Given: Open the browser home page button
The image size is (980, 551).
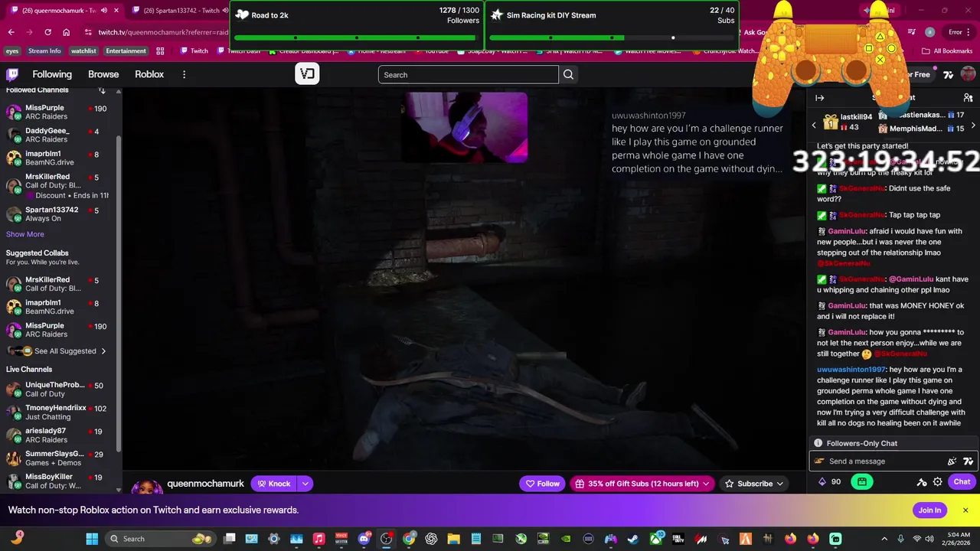Looking at the screenshot, I should click(x=67, y=32).
